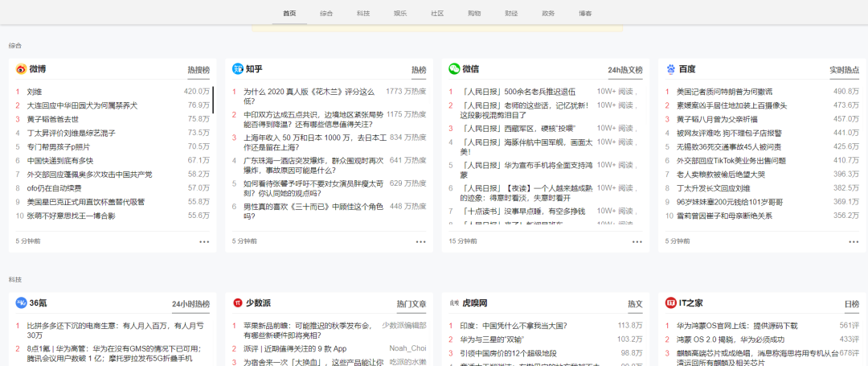Image resolution: width=868 pixels, height=366 pixels.
Task: Click the IT之家 logo icon
Action: (670, 303)
